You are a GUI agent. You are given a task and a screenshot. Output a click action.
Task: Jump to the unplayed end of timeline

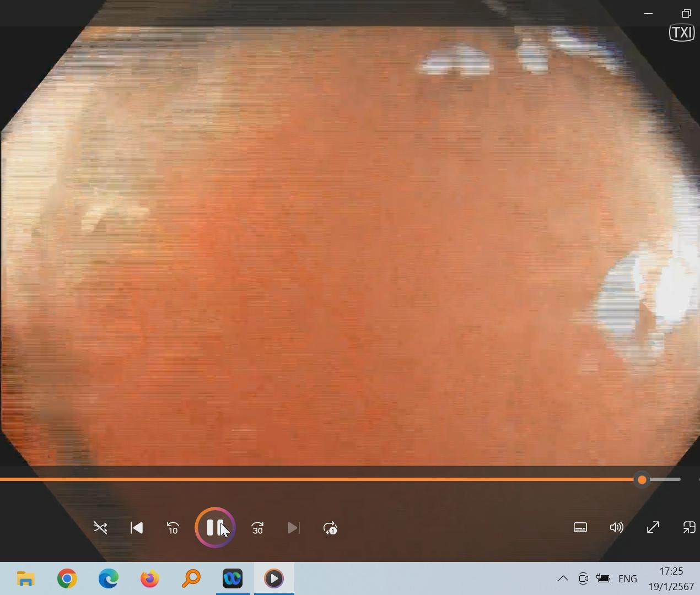664,479
